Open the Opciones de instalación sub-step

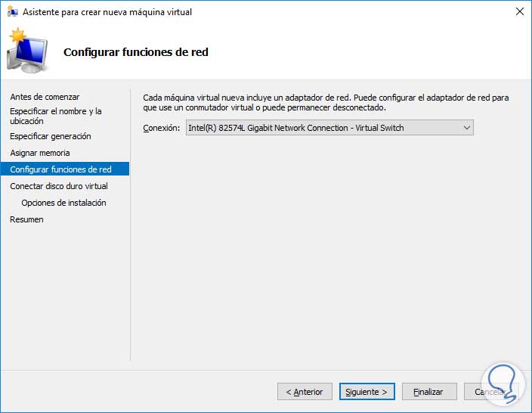63,203
